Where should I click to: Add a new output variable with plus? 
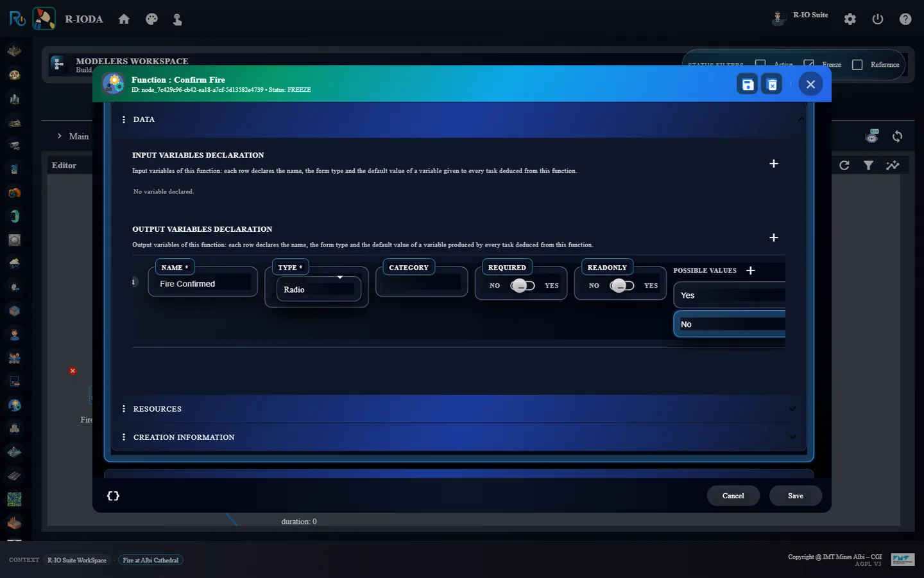coord(774,238)
